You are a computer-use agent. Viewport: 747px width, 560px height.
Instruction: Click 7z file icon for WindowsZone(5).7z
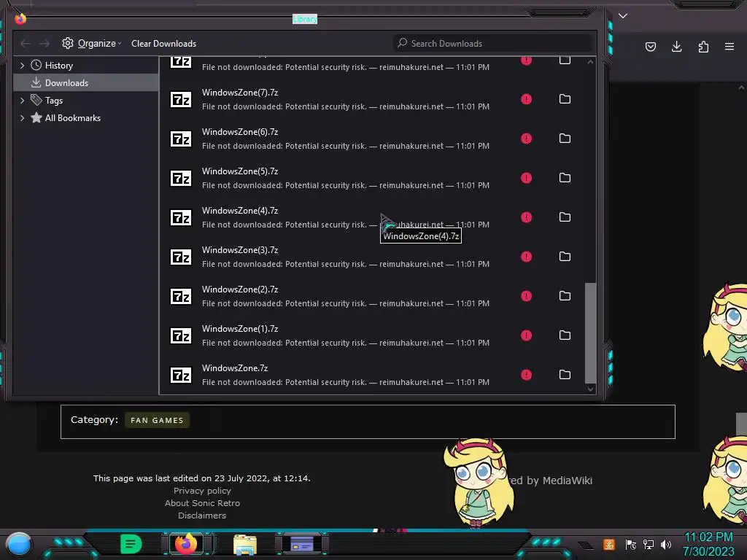coord(181,178)
